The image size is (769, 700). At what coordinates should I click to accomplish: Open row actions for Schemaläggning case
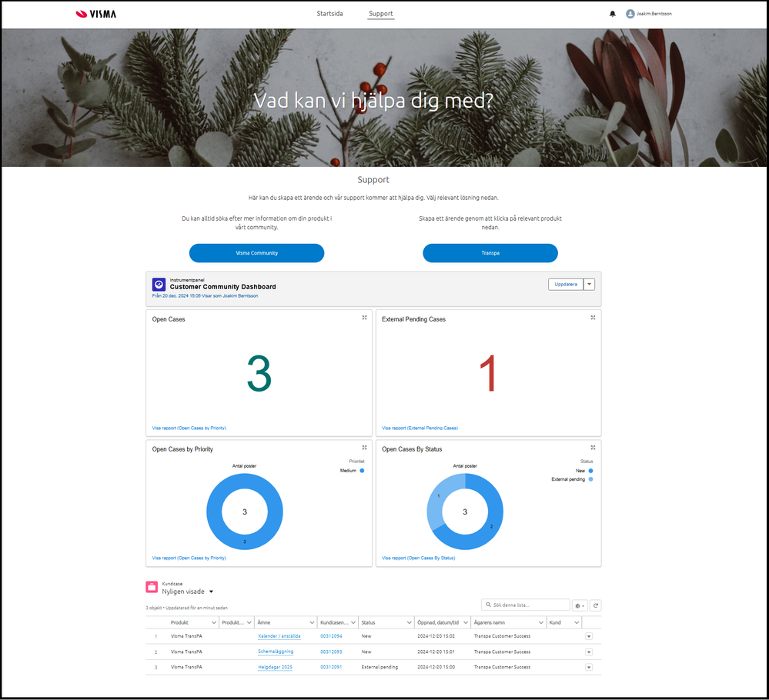coord(589,652)
